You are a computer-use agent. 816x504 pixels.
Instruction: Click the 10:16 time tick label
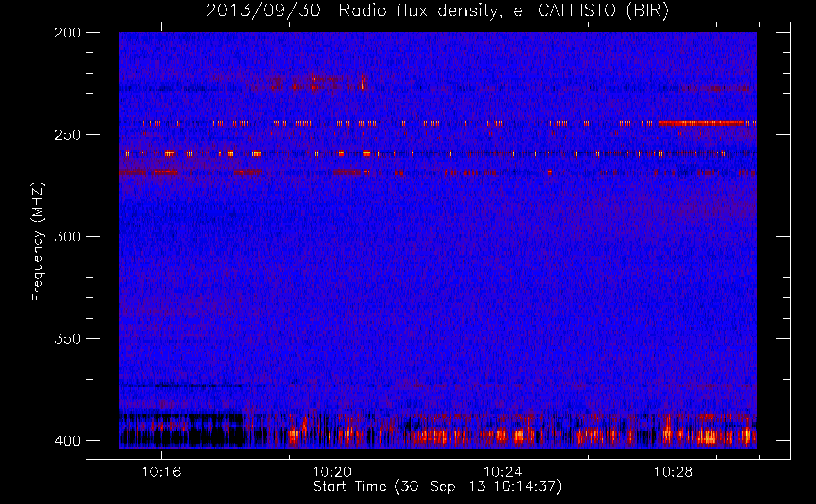click(x=161, y=472)
